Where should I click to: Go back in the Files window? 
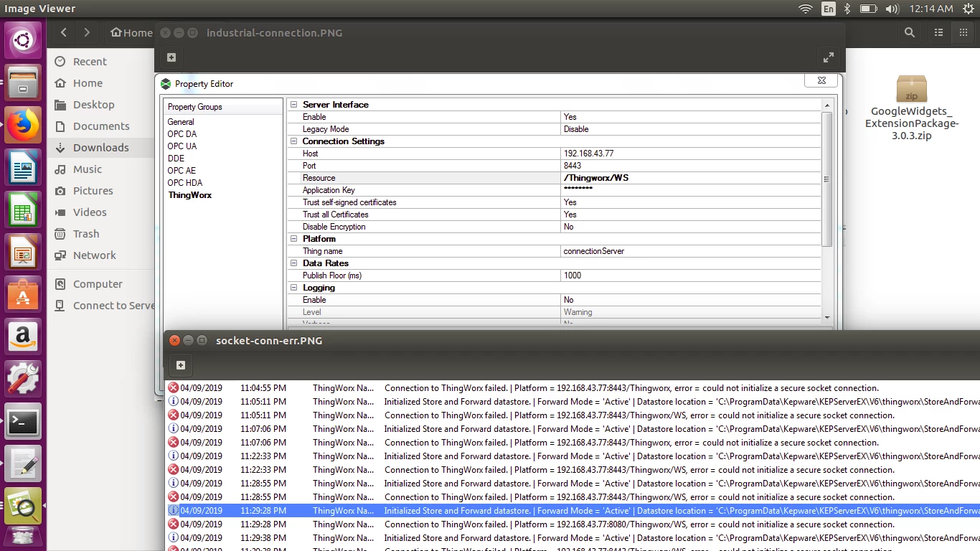(x=64, y=32)
